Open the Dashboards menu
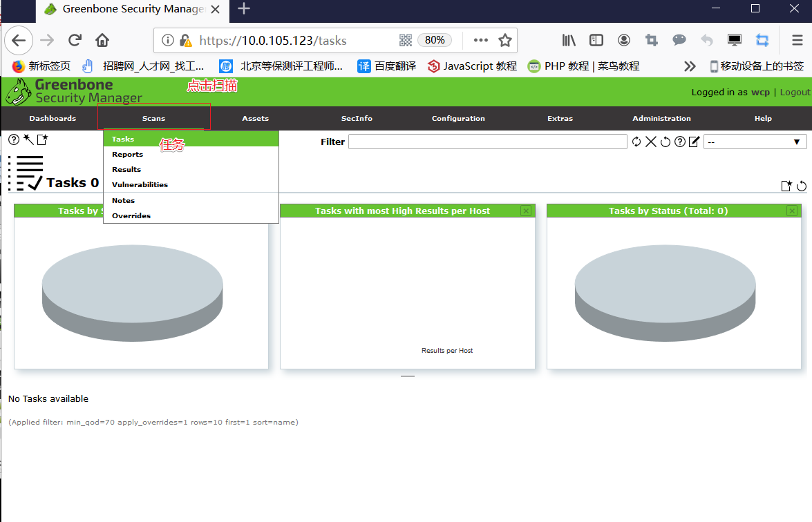 pyautogui.click(x=53, y=119)
